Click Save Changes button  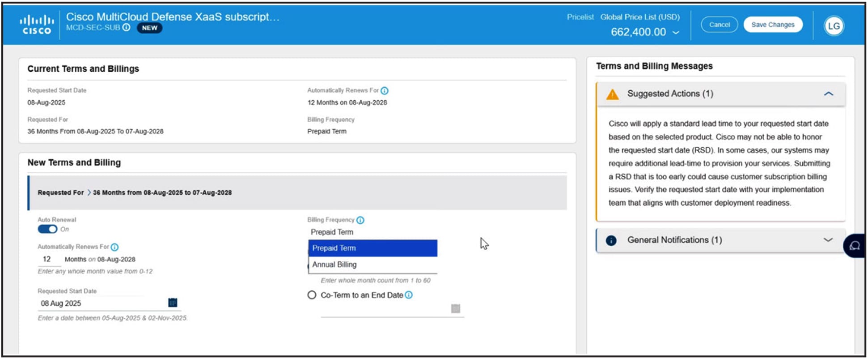(x=773, y=25)
